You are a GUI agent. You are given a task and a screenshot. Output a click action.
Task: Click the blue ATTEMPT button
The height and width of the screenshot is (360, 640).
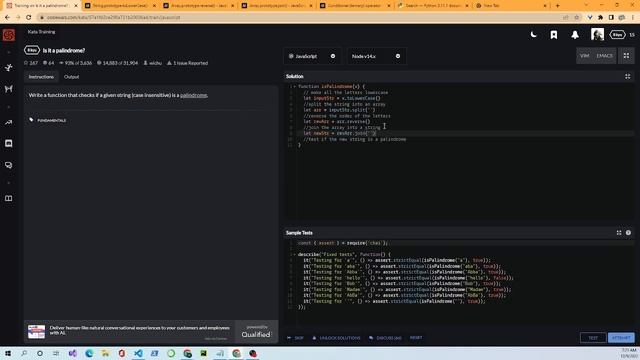[x=621, y=338]
